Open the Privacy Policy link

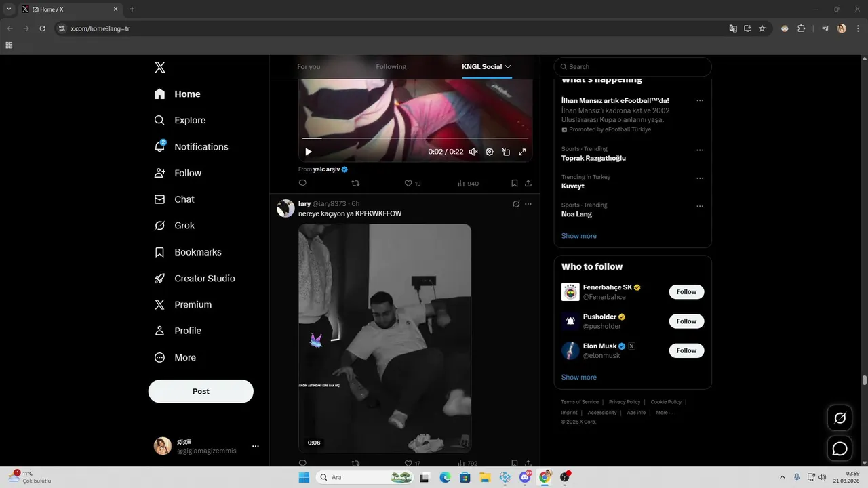coord(625,402)
